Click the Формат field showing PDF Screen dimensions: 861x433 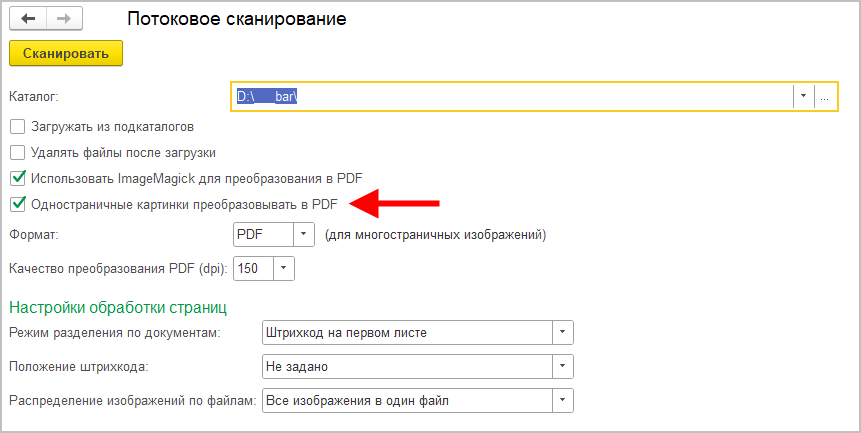tap(262, 235)
